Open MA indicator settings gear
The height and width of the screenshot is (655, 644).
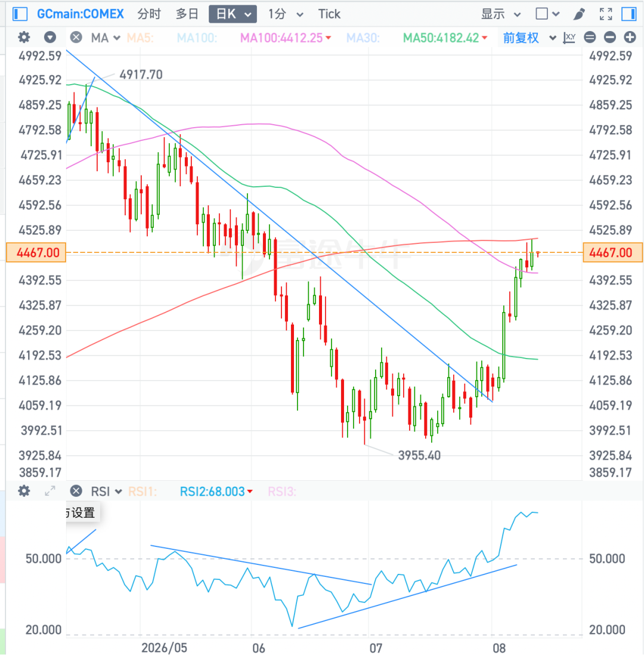coord(24,38)
